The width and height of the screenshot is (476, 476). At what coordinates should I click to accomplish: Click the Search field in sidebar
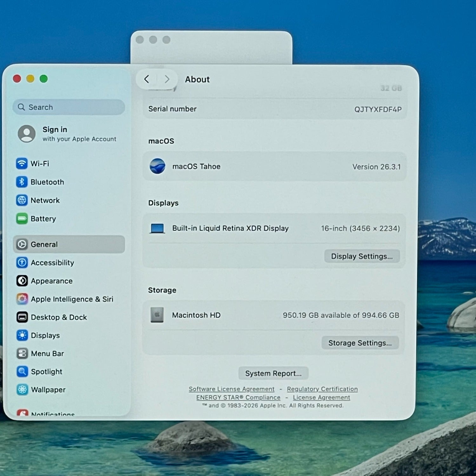[x=69, y=107]
